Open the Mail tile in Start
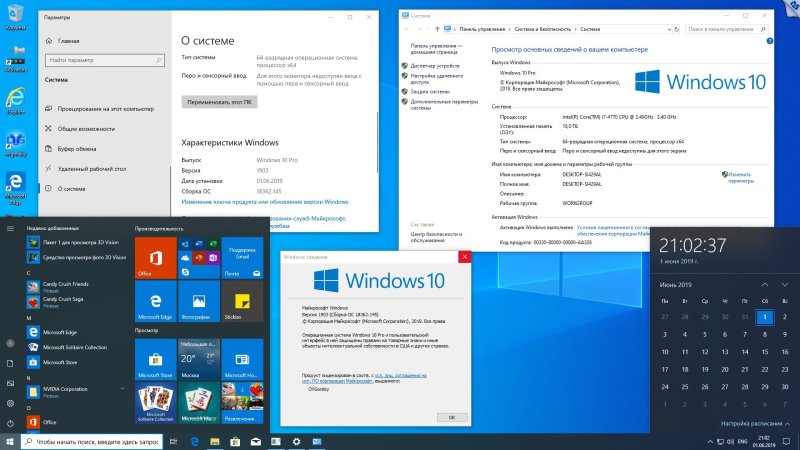 (242, 258)
